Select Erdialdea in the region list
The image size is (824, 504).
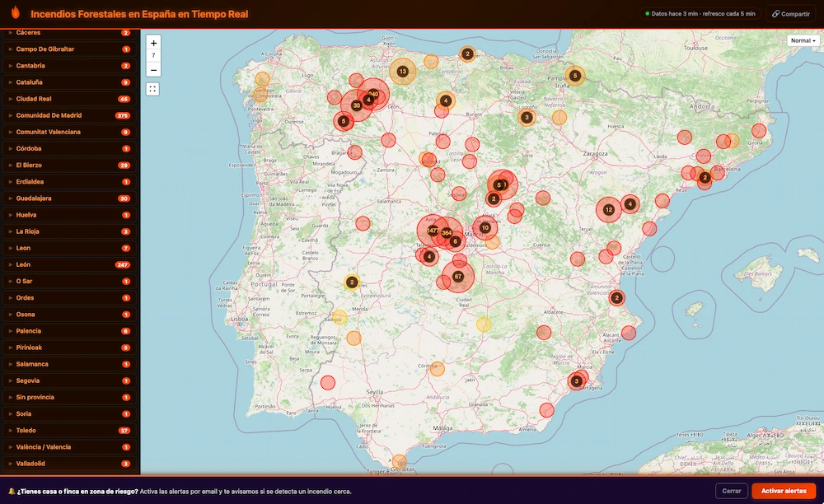click(69, 182)
